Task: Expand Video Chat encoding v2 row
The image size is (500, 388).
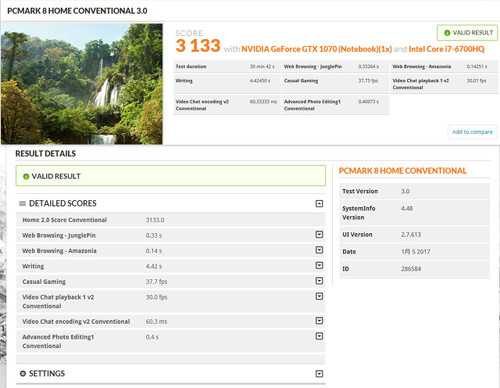Action: pyautogui.click(x=319, y=321)
